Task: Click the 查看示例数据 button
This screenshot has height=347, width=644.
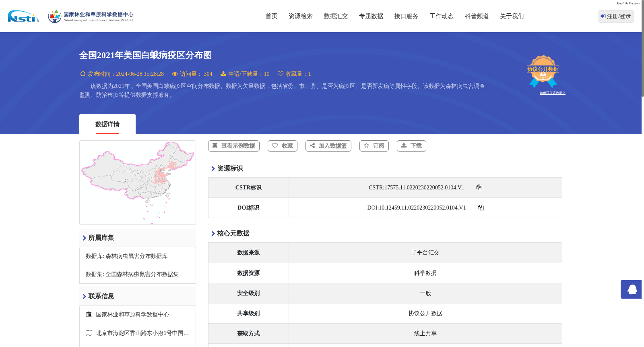Action: (x=234, y=146)
